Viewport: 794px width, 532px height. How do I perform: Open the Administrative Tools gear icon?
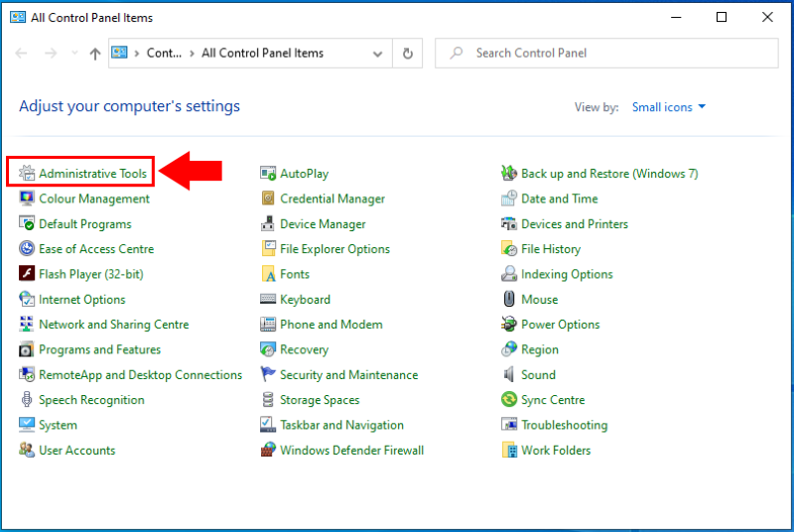pyautogui.click(x=27, y=173)
